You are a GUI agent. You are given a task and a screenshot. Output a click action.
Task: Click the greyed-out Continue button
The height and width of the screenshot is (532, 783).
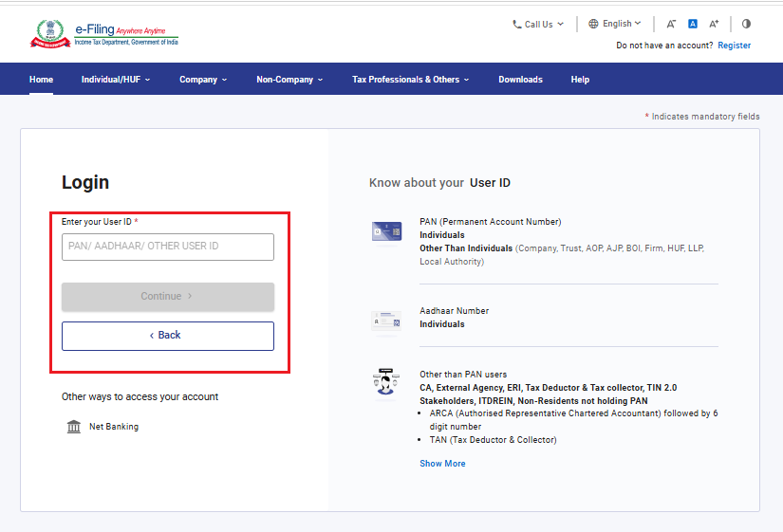(168, 297)
